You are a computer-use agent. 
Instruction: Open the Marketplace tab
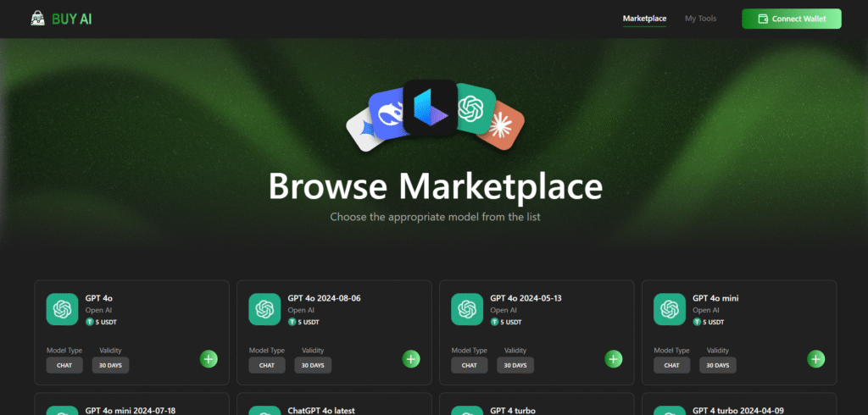point(644,19)
